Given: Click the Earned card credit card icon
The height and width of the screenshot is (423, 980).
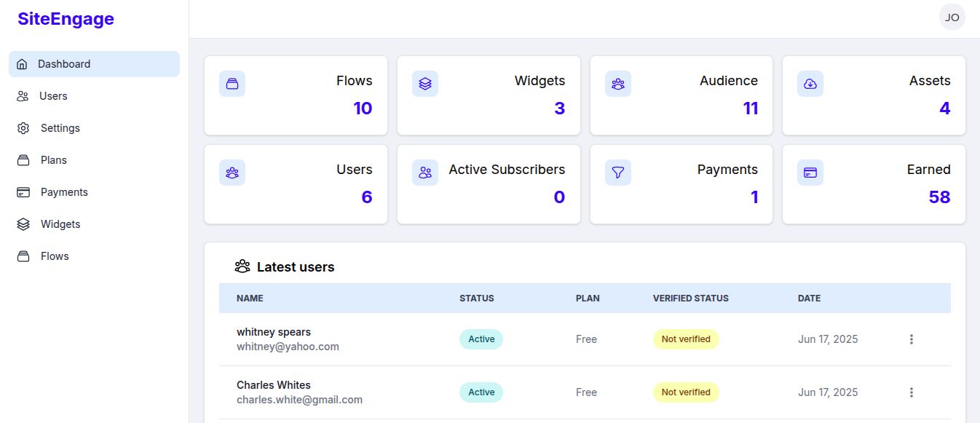Looking at the screenshot, I should [810, 173].
